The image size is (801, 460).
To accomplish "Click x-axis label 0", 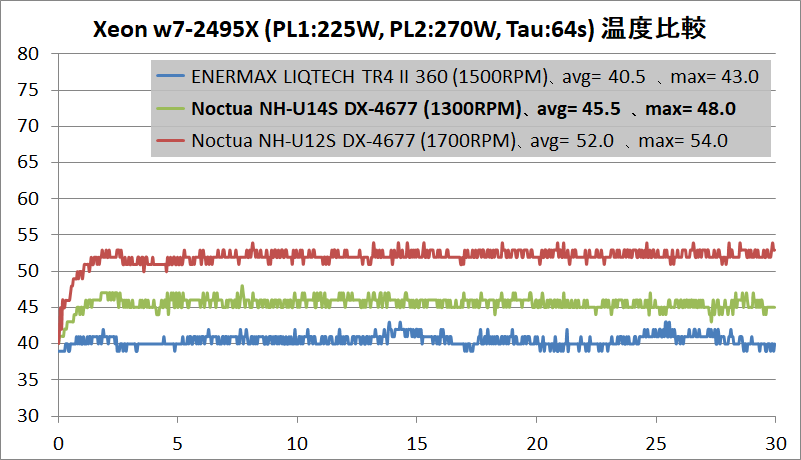I will (58, 444).
